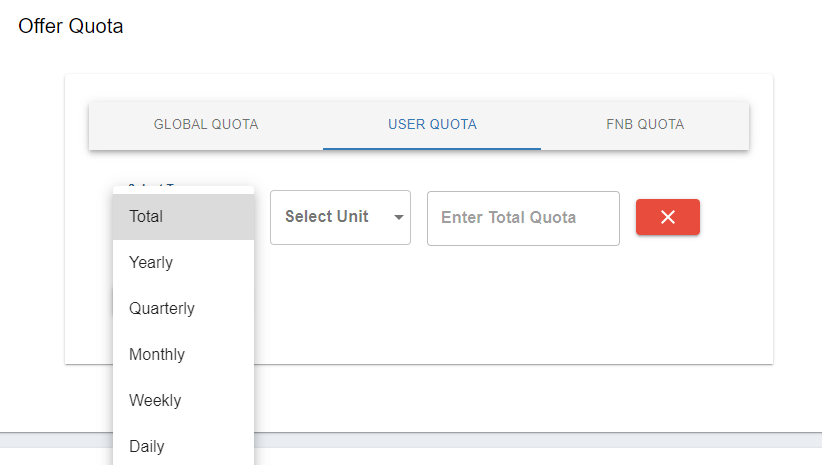Screen dimensions: 822x465
Task: Select the User Quota tab
Action: click(432, 125)
